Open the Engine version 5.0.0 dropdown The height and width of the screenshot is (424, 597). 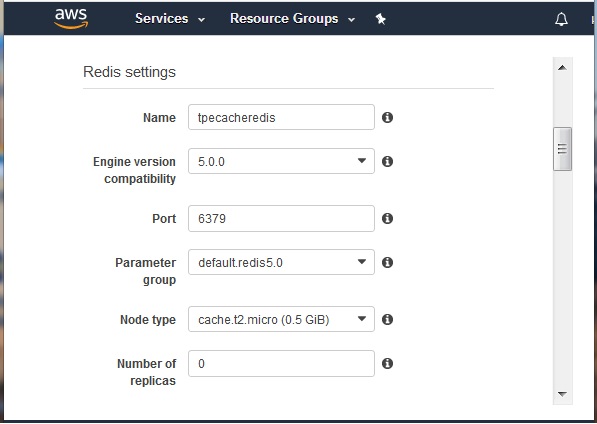point(281,161)
